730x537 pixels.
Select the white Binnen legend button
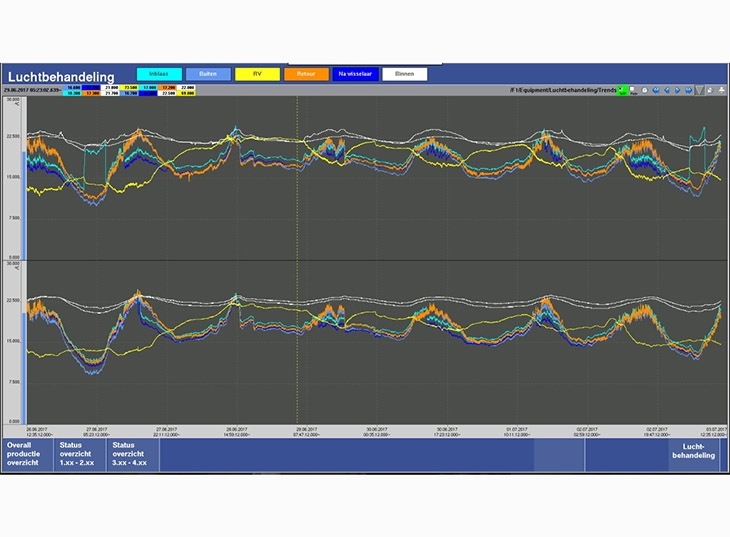click(x=404, y=74)
